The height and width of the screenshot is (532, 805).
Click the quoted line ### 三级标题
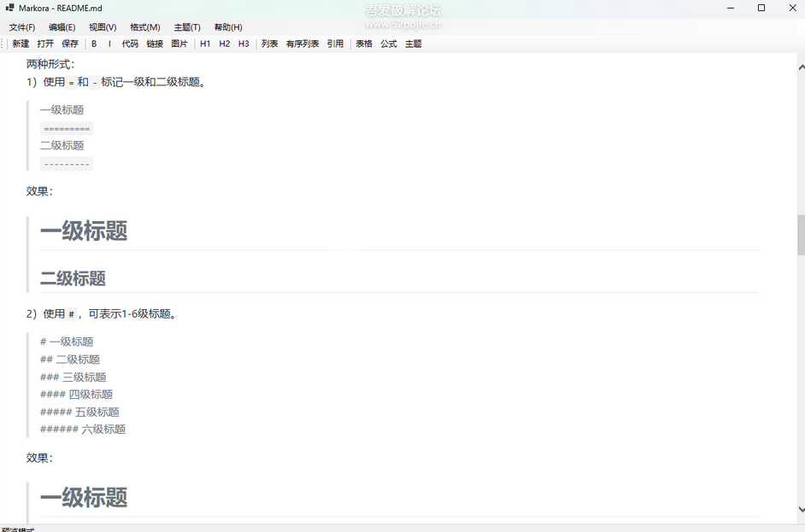pyautogui.click(x=73, y=377)
